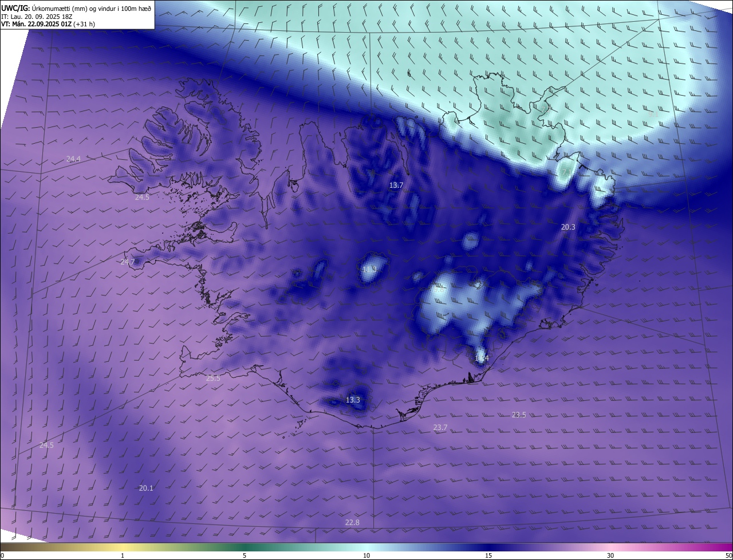
Task: Click the faint 9.1 value label
Action: click(x=653, y=115)
